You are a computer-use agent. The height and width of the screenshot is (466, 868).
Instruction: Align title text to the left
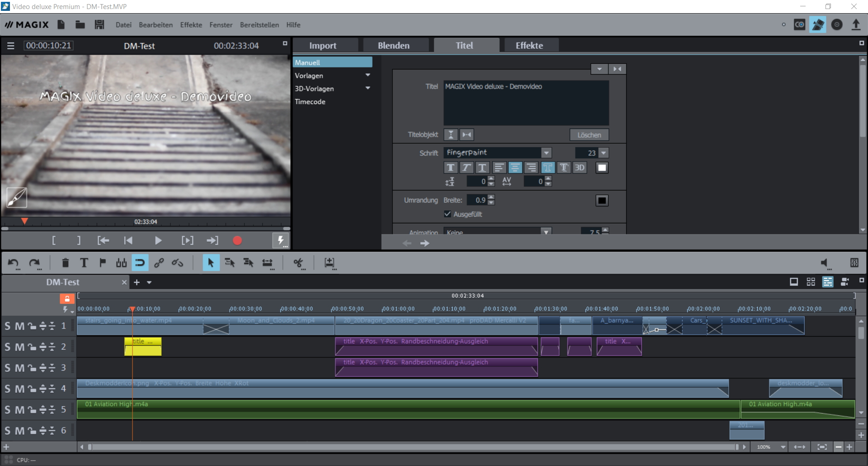point(499,168)
